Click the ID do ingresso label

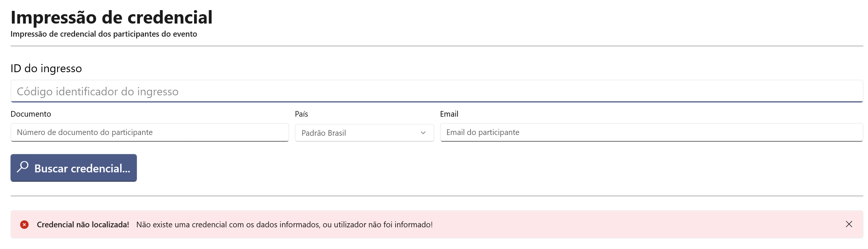pyautogui.click(x=46, y=68)
